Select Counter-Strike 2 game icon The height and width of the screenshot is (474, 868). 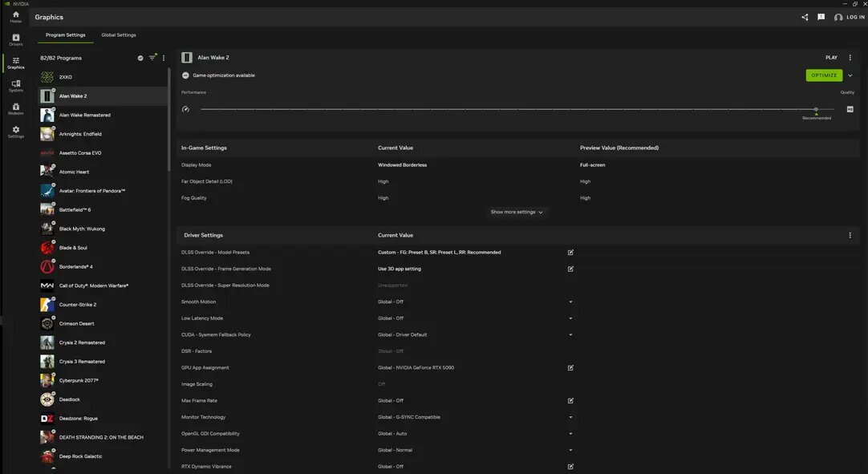47,305
